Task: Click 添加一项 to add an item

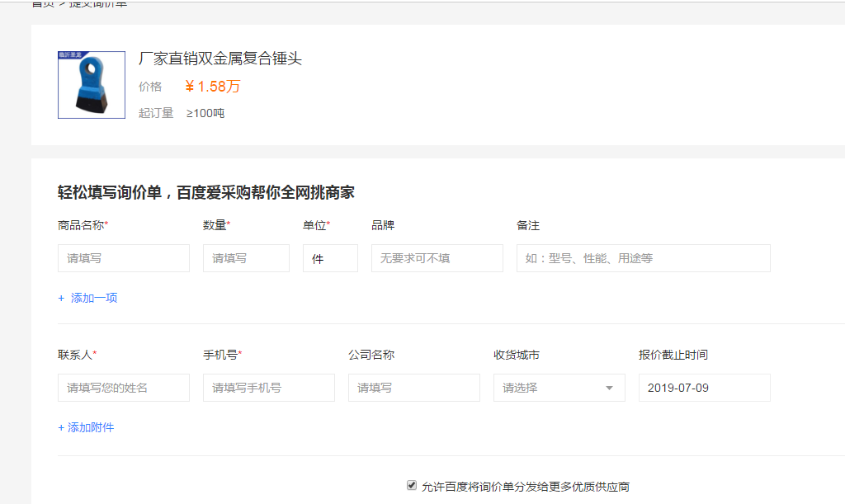Action: (x=94, y=298)
